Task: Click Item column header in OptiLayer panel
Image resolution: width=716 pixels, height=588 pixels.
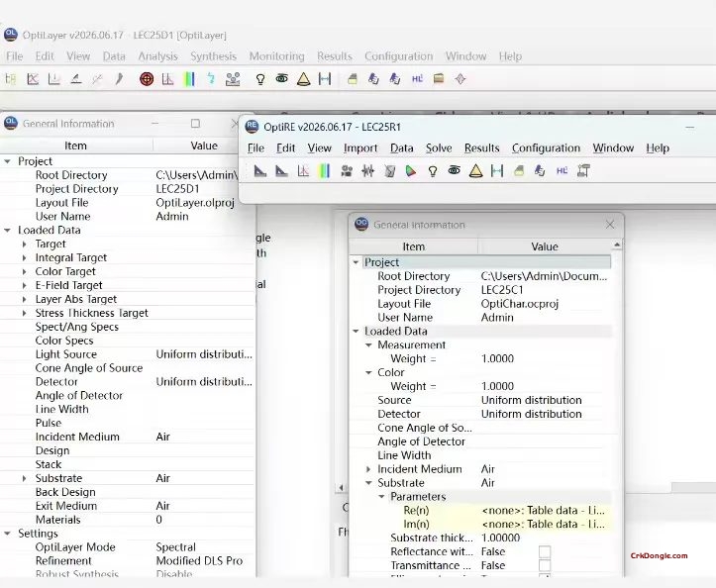Action: point(76,146)
